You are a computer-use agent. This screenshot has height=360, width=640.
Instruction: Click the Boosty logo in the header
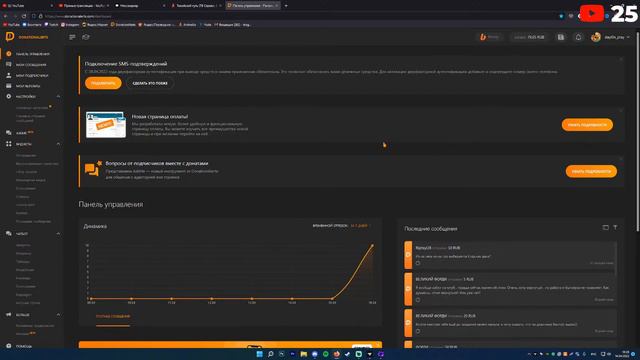coord(489,37)
